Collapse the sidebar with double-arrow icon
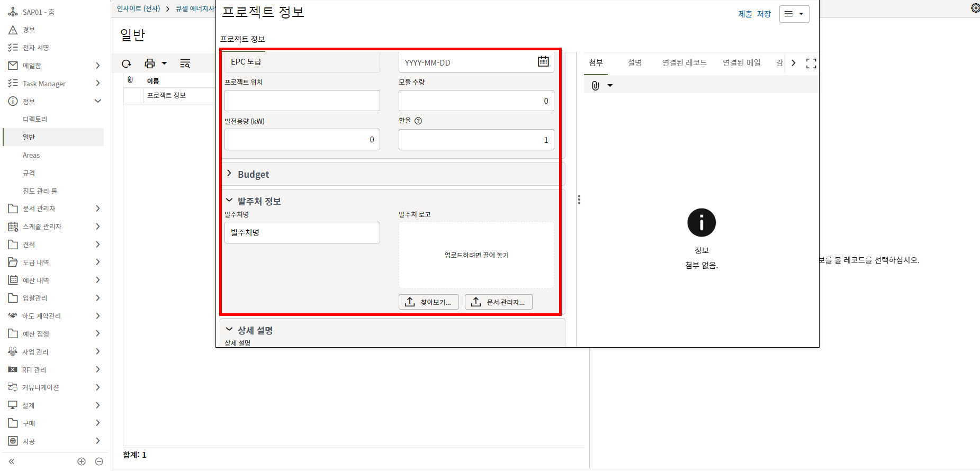 point(12,461)
